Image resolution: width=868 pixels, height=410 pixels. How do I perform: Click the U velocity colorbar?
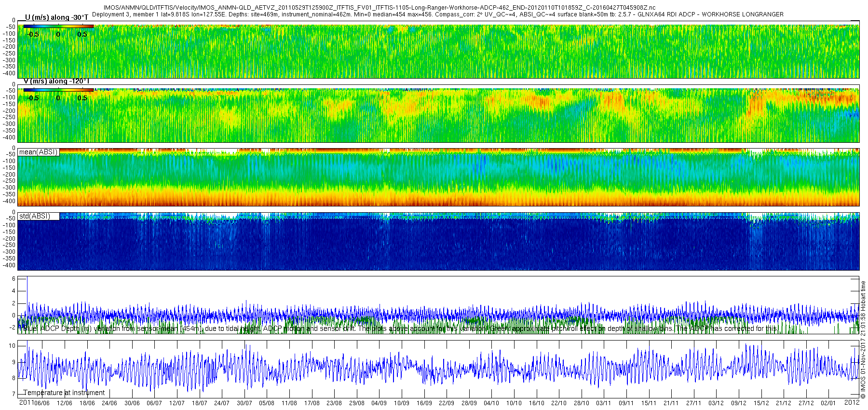(x=58, y=26)
